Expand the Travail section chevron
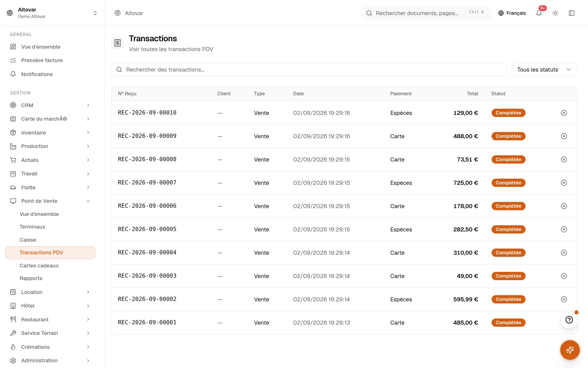Viewport: 588px width, 368px height. (88, 174)
